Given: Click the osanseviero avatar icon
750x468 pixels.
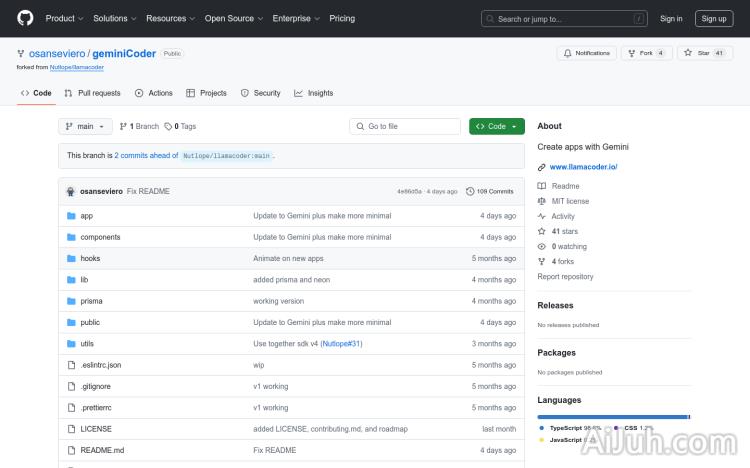Looking at the screenshot, I should [x=71, y=191].
